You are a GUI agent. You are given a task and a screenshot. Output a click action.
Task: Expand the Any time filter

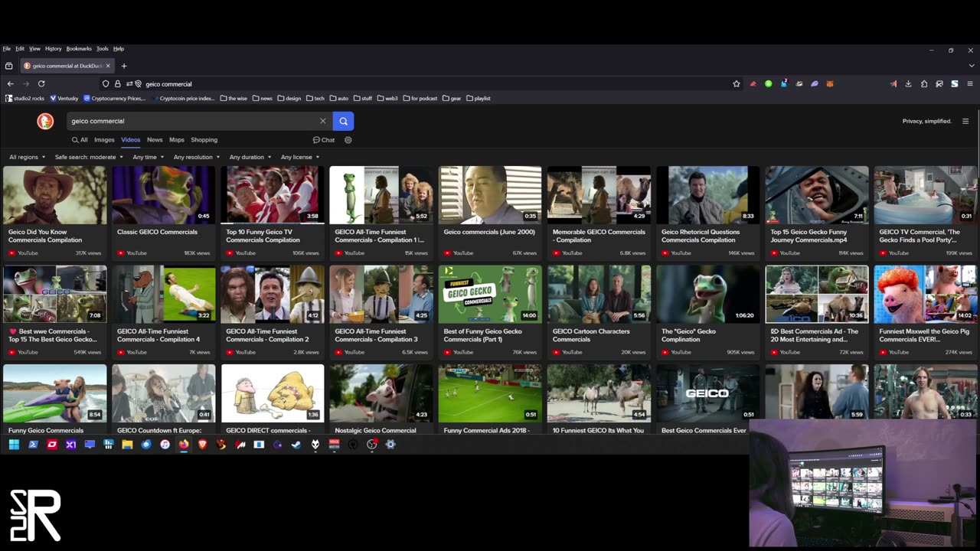pos(148,157)
